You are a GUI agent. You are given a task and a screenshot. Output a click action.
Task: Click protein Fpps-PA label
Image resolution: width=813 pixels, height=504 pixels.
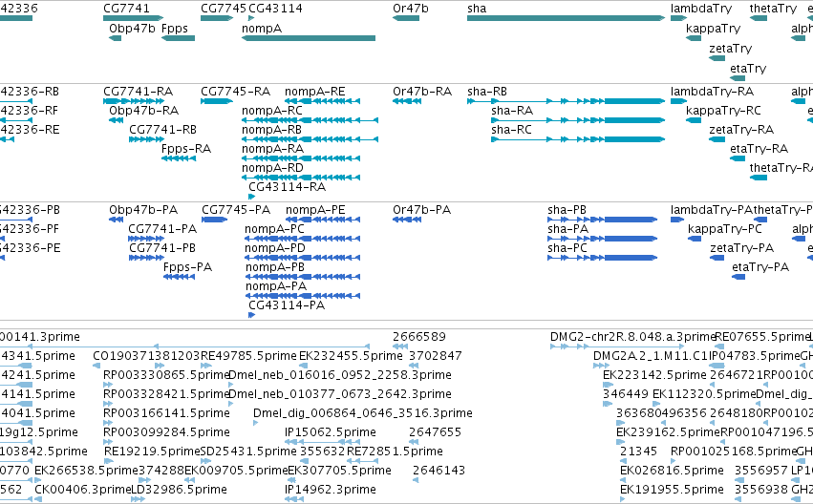(187, 267)
